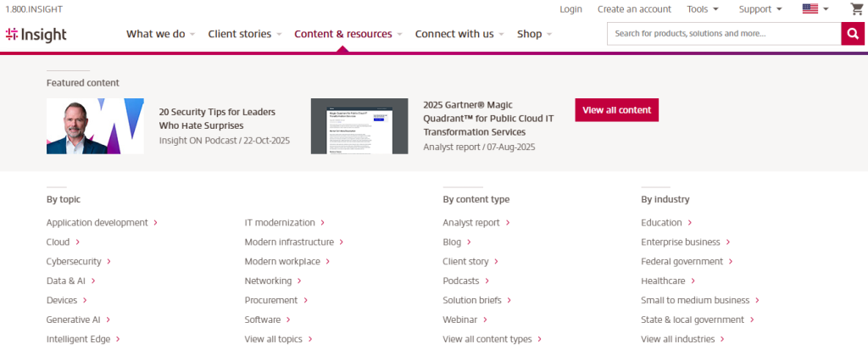Go to Healthcare industry page

[663, 281]
